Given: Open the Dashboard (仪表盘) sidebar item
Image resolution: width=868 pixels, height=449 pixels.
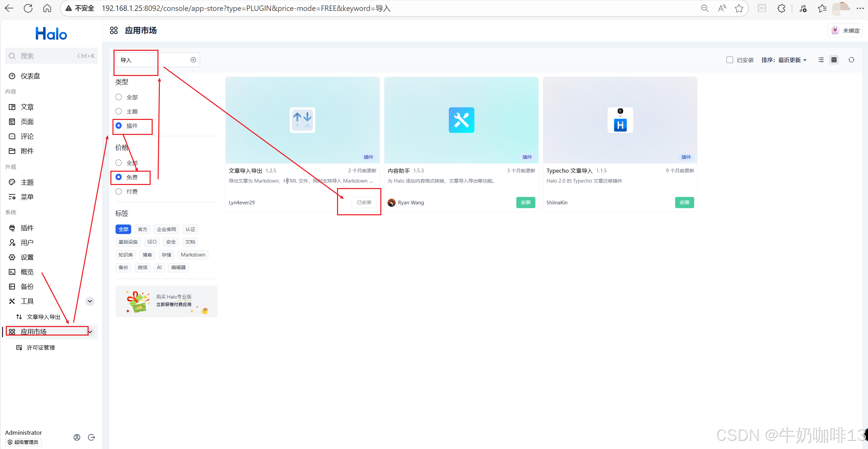Looking at the screenshot, I should [30, 76].
